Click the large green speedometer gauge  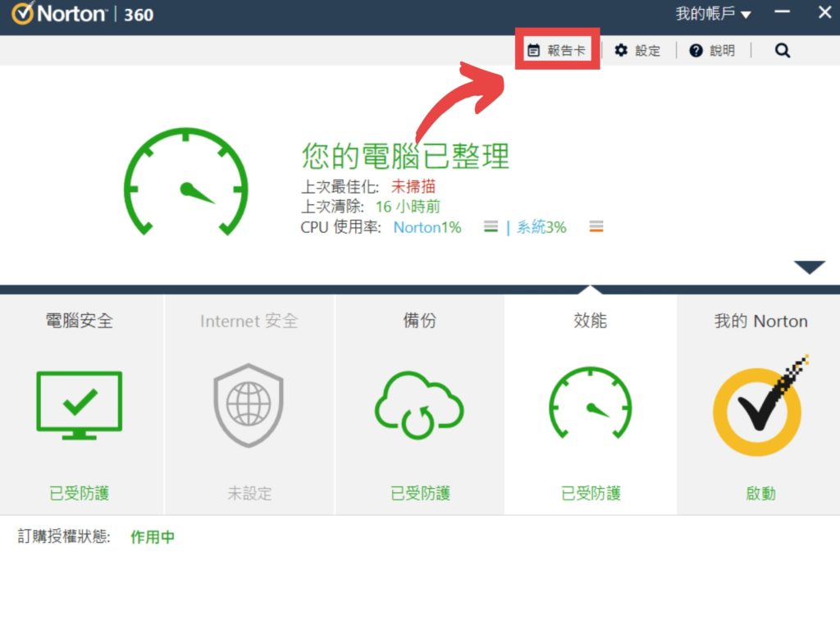click(x=186, y=182)
